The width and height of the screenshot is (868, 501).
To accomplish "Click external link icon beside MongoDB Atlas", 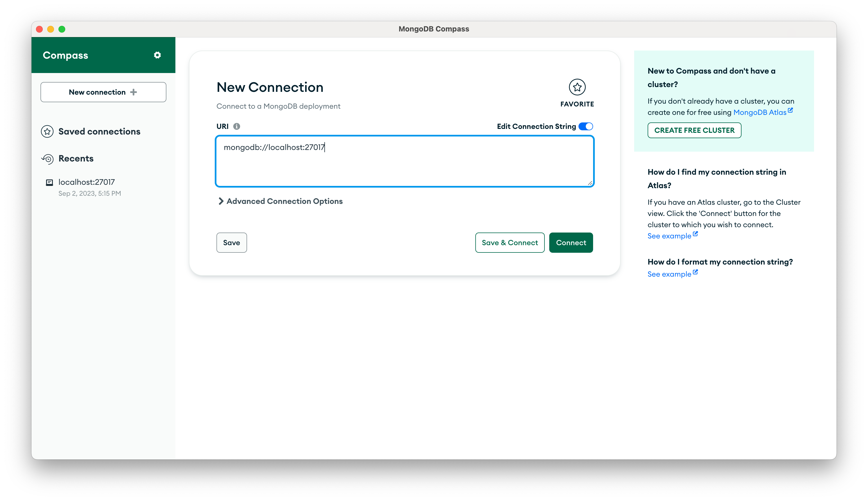I will pyautogui.click(x=790, y=110).
